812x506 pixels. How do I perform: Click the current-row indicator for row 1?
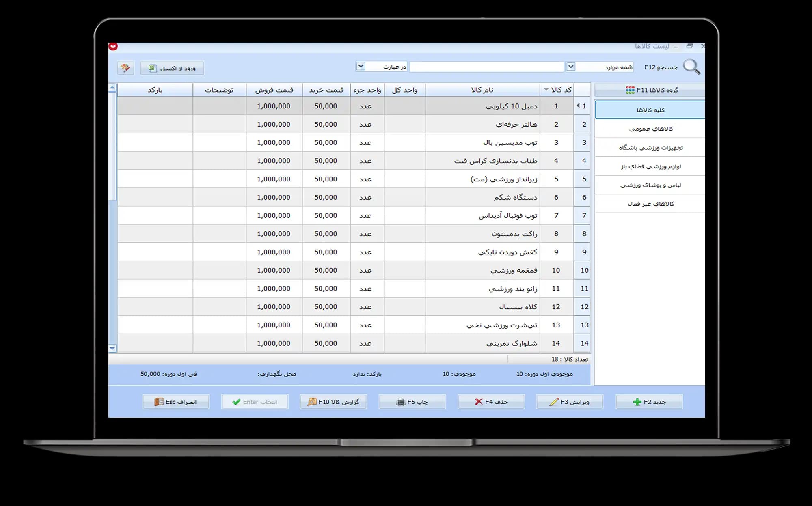578,106
